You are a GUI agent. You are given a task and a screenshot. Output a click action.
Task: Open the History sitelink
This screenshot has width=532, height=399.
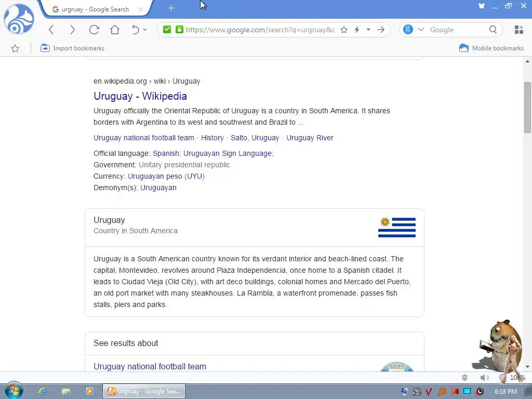(x=212, y=138)
